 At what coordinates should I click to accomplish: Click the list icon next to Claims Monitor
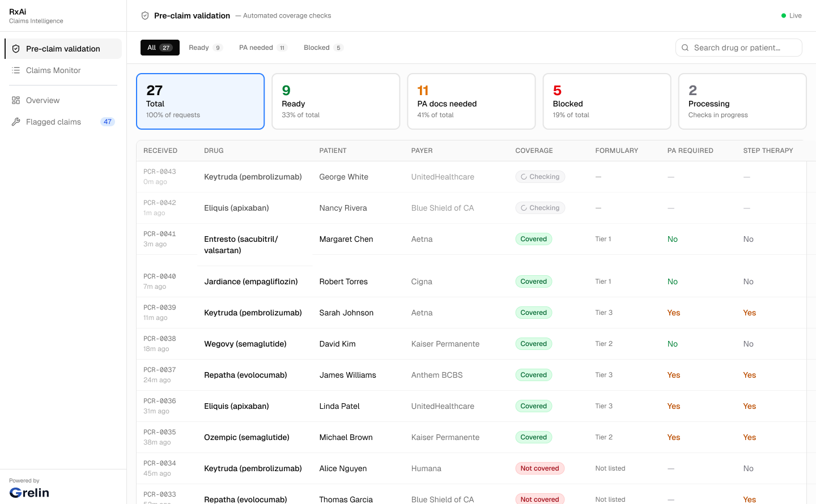(16, 70)
